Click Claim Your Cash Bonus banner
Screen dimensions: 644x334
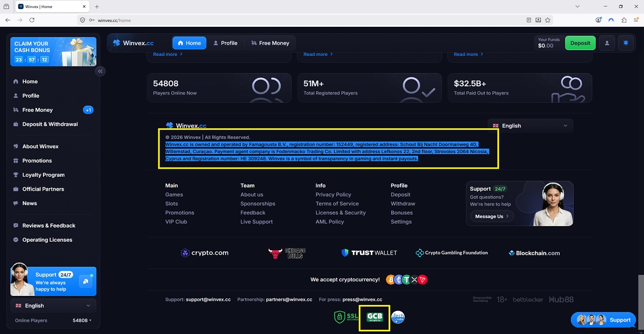(53, 52)
